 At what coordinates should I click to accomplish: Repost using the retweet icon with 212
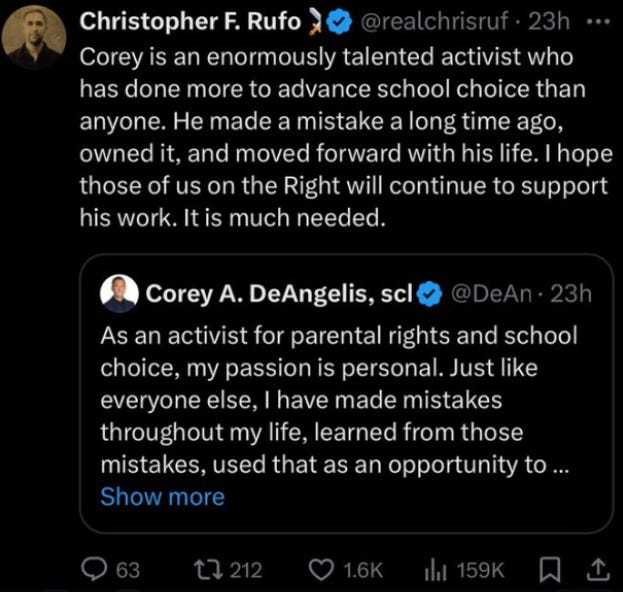click(x=207, y=570)
